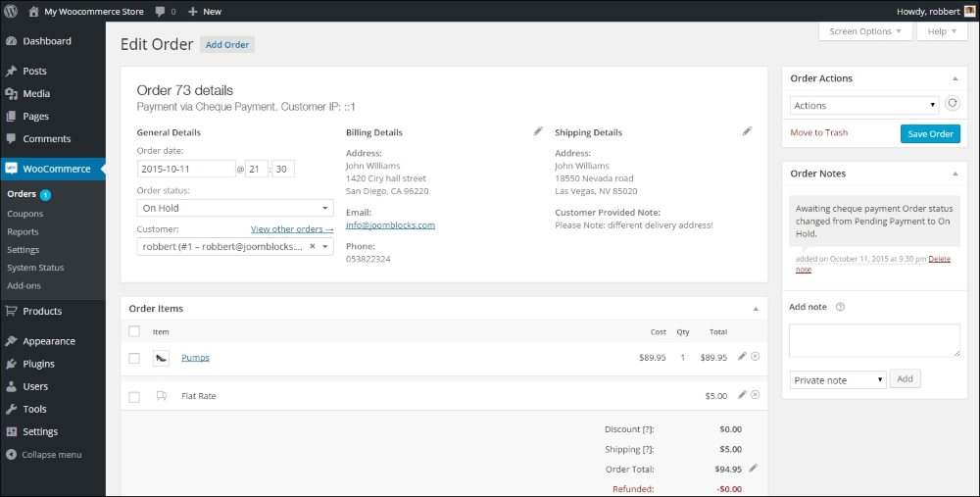Click the Discount [?] help label

pyautogui.click(x=629, y=429)
